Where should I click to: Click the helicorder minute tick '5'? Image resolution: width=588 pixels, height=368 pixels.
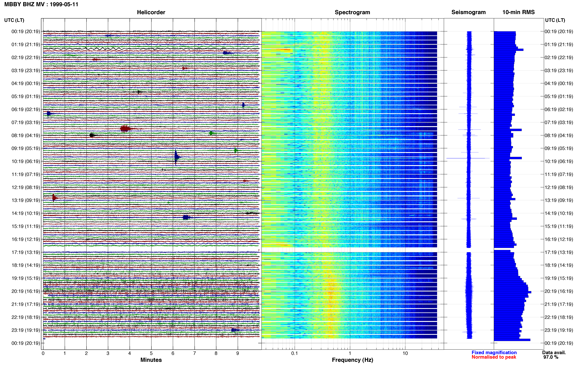pyautogui.click(x=151, y=353)
